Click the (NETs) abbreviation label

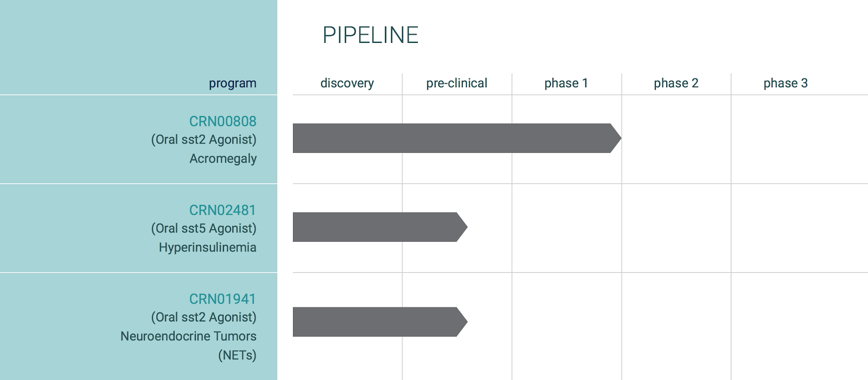point(237,356)
